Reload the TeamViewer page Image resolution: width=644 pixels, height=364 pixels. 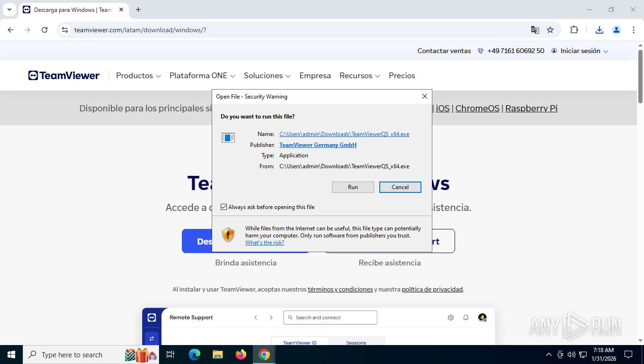coord(45,30)
